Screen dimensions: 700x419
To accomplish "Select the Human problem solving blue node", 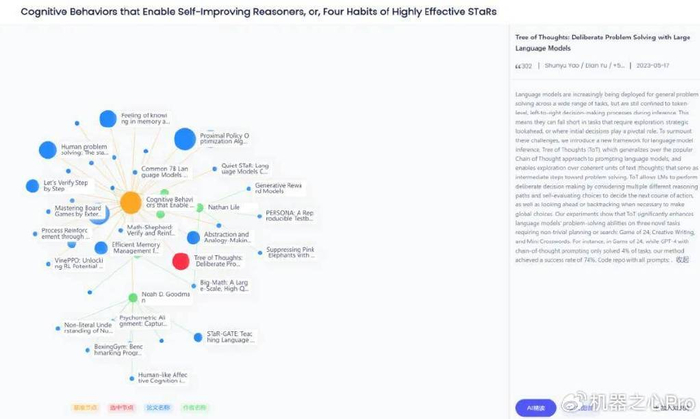I will (x=48, y=150).
